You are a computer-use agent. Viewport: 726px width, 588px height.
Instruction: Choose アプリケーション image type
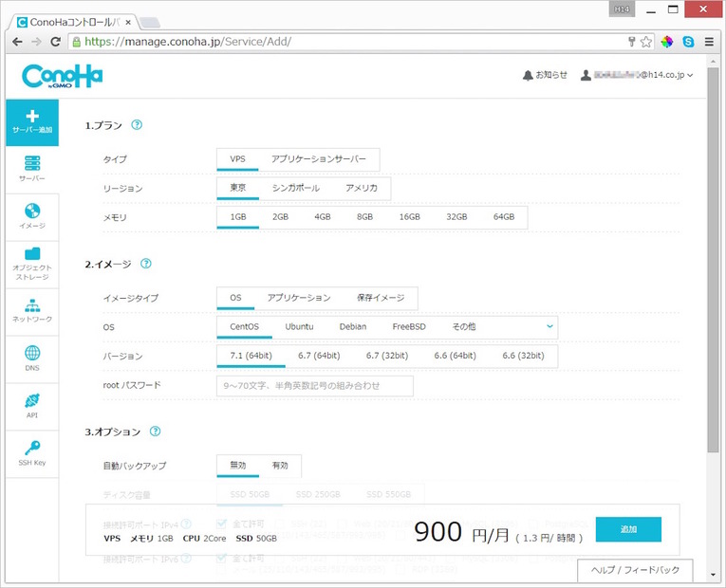tap(299, 298)
